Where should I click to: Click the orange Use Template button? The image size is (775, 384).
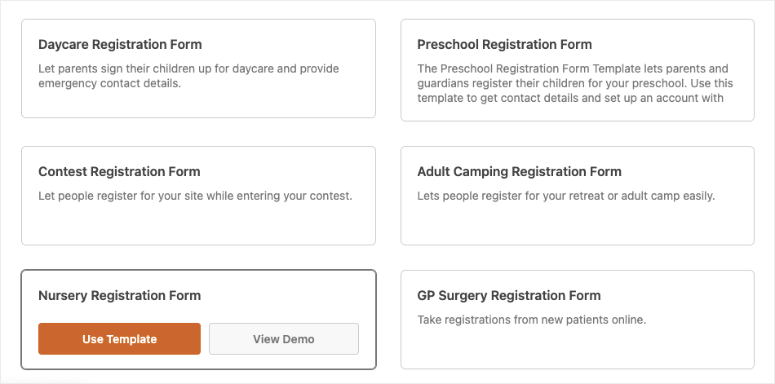[x=119, y=339]
